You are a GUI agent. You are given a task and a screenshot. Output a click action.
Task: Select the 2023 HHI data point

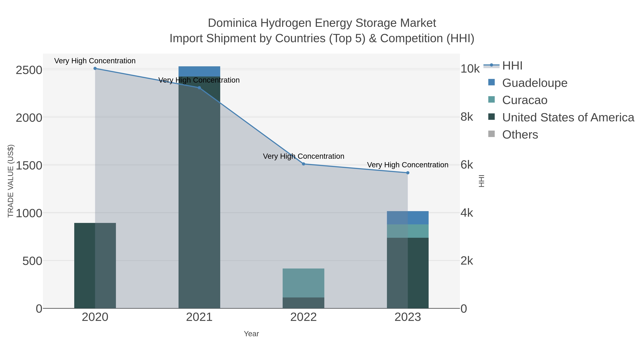(x=408, y=173)
